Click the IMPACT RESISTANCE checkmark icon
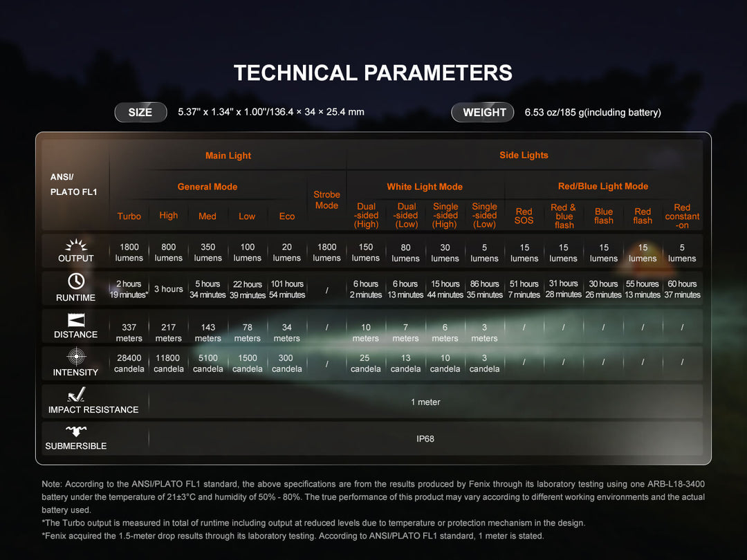Screen dimensions: 747x560 (77, 395)
